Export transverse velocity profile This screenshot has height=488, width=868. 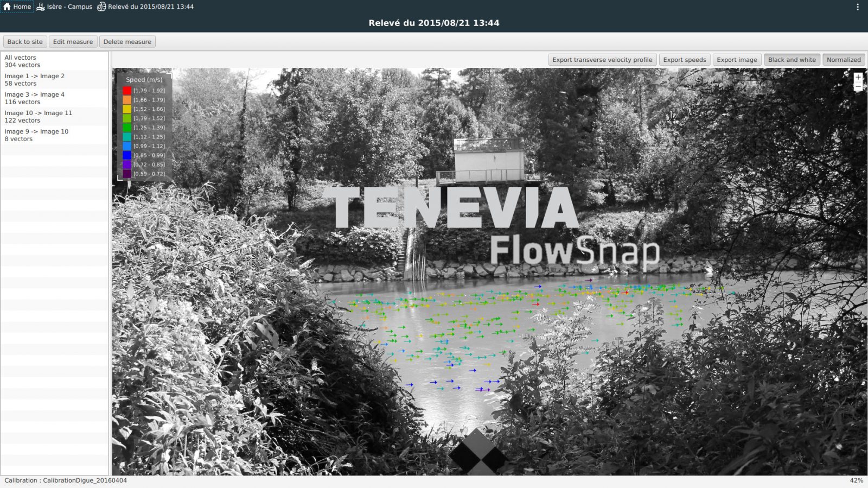(x=602, y=60)
